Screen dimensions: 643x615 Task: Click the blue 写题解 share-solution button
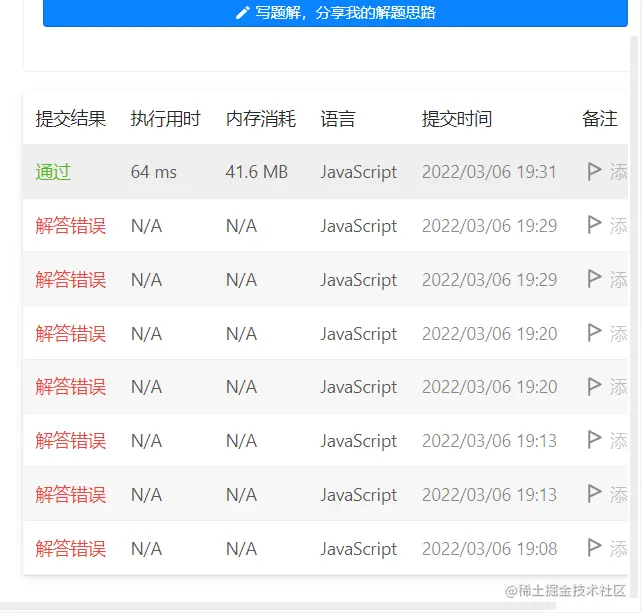click(x=335, y=13)
